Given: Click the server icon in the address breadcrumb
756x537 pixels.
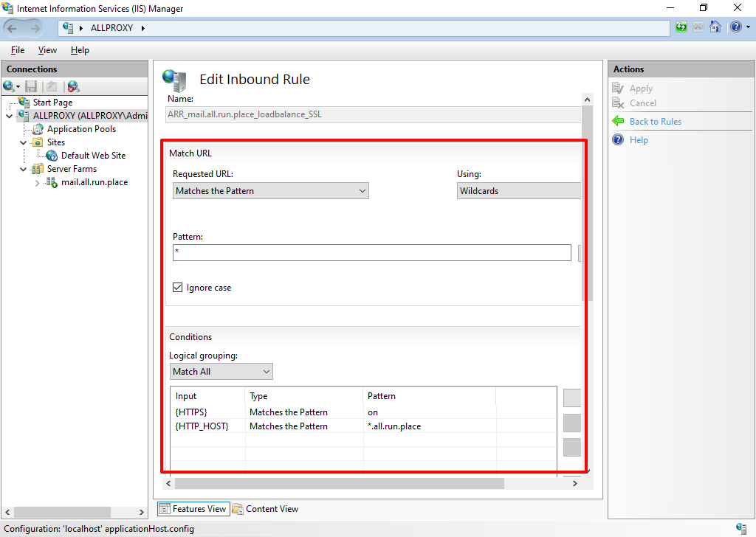Looking at the screenshot, I should [68, 28].
